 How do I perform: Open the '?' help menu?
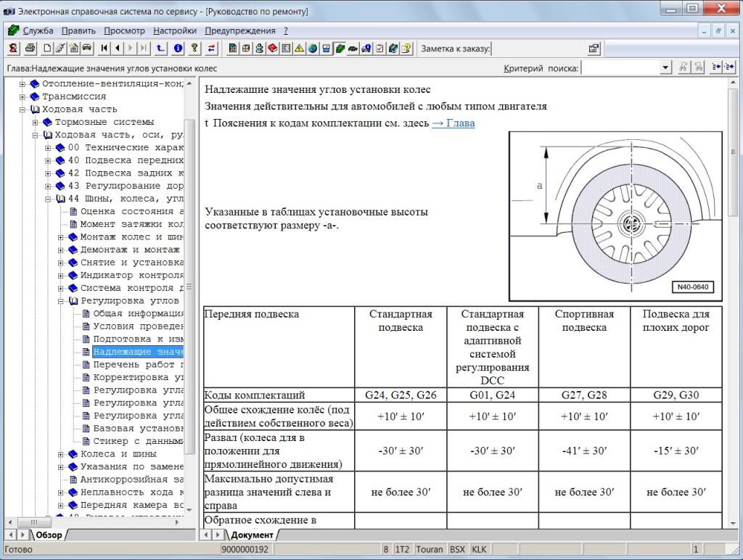[x=286, y=30]
